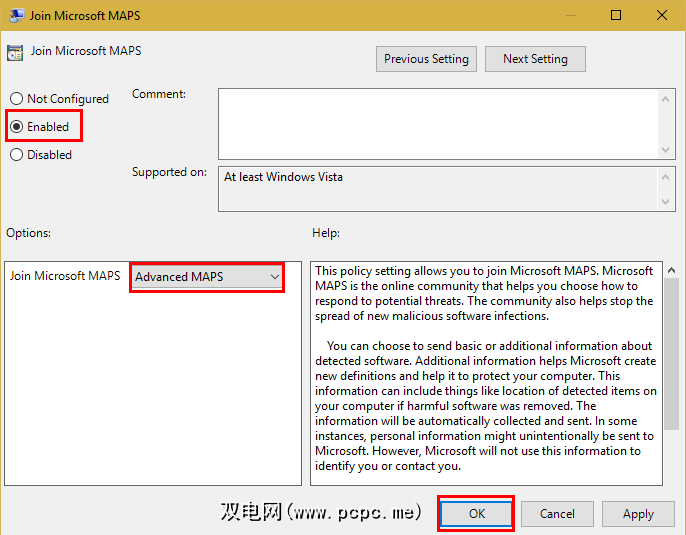Click the Cancel button

pos(557,514)
